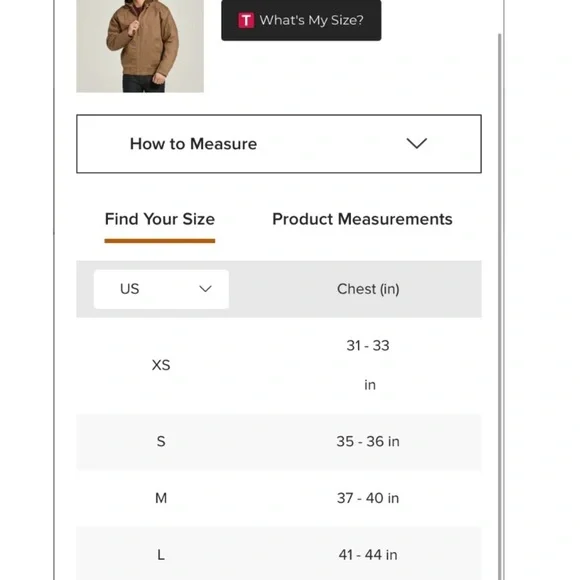This screenshot has height=580, width=580.
Task: Click the How to Measure heading text
Action: click(x=193, y=144)
